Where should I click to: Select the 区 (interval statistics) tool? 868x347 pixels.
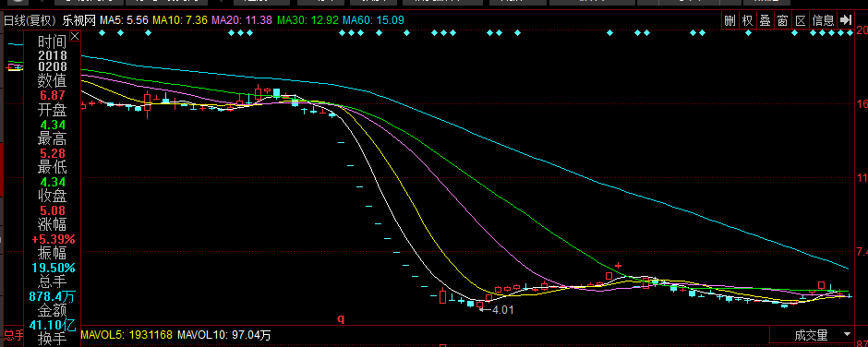click(800, 21)
